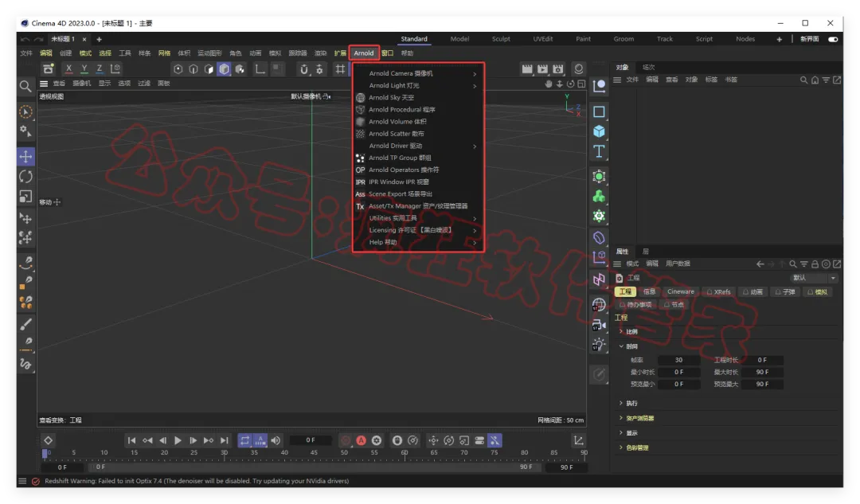Toggle the coordinate system icon next to Z
Image resolution: width=860 pixels, height=504 pixels.
(x=115, y=69)
